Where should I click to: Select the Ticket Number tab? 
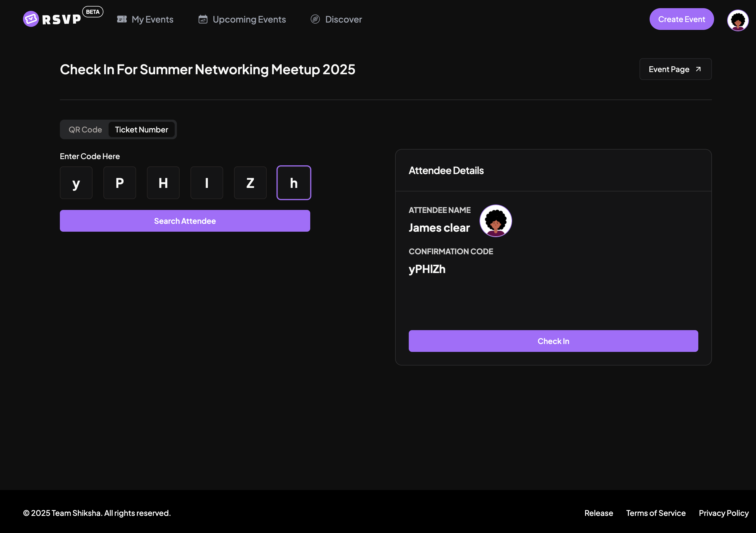click(141, 130)
